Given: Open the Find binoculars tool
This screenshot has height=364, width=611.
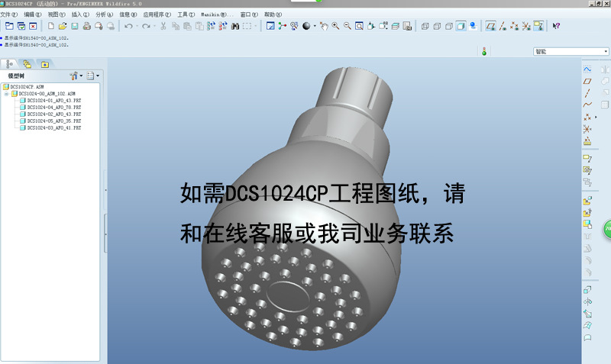Looking at the screenshot, I should 235,26.
